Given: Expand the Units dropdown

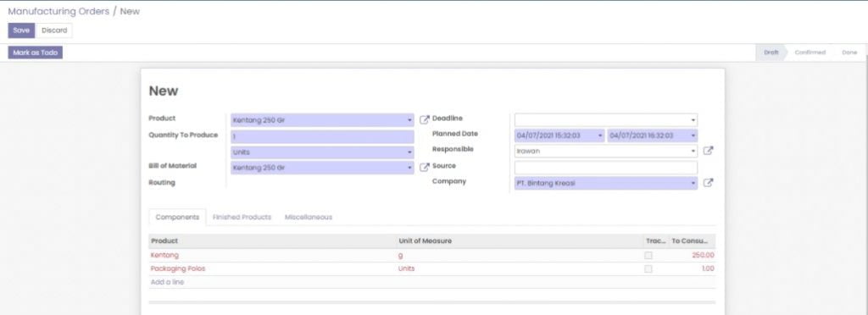Looking at the screenshot, I should tap(409, 152).
